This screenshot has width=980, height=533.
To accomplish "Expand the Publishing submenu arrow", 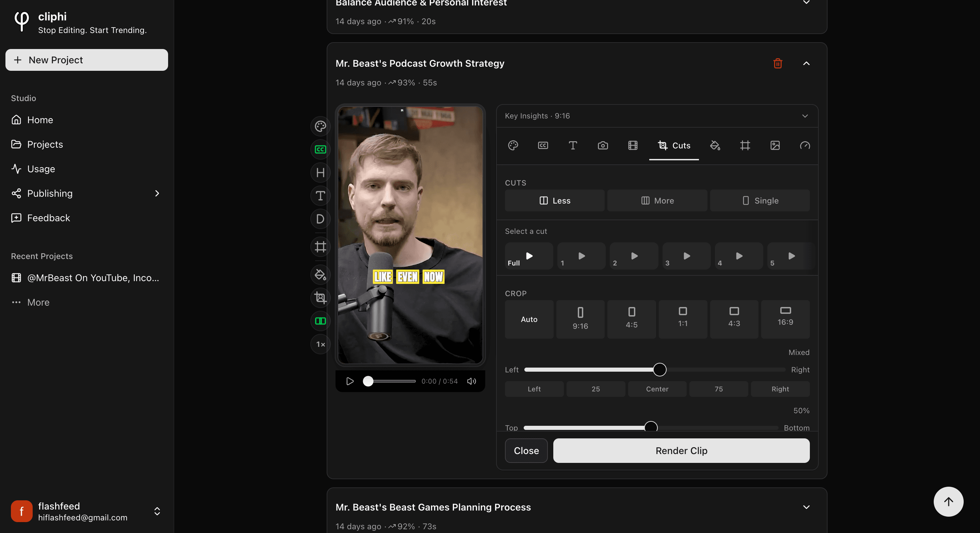I will [x=157, y=193].
